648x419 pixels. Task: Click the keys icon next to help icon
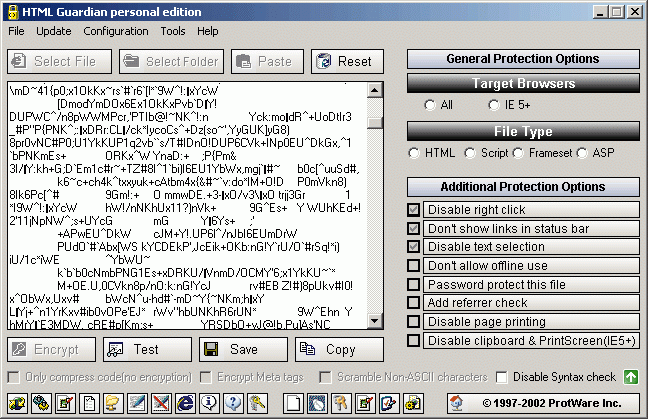click(256, 403)
